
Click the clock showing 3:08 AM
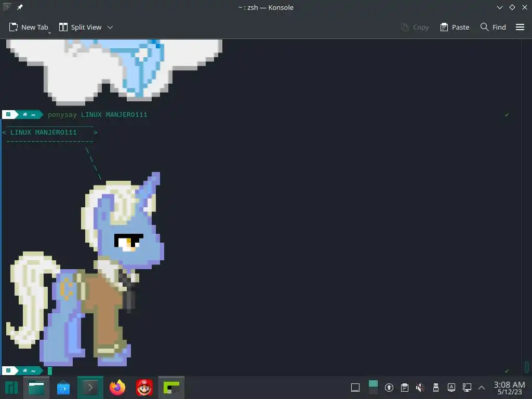pos(509,388)
